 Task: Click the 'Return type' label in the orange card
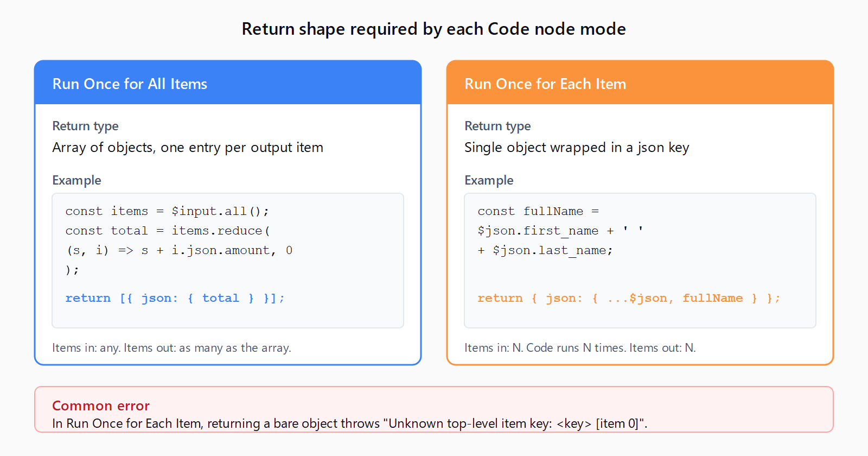[497, 126]
